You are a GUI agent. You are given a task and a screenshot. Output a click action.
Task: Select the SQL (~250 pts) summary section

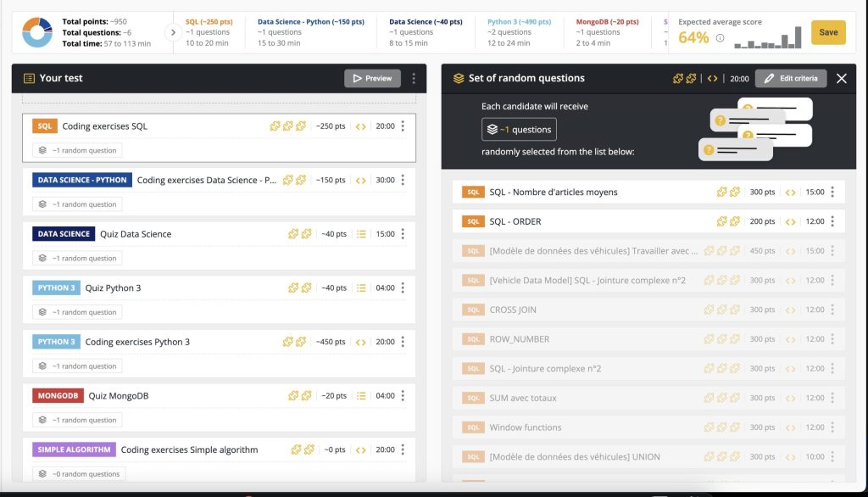209,32
